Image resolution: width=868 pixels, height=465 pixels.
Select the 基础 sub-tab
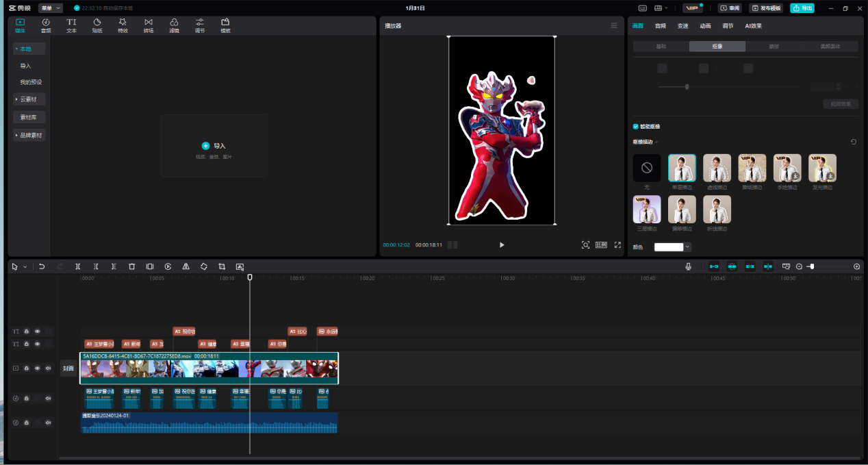click(x=661, y=47)
